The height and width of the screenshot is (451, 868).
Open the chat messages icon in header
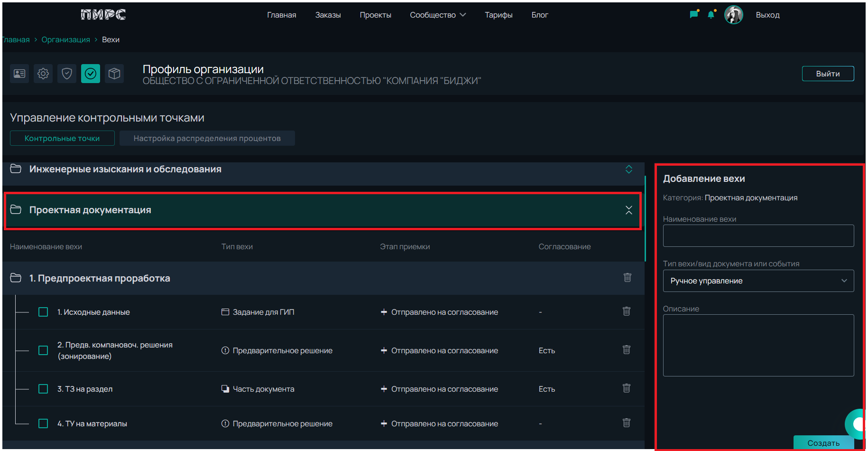click(694, 15)
